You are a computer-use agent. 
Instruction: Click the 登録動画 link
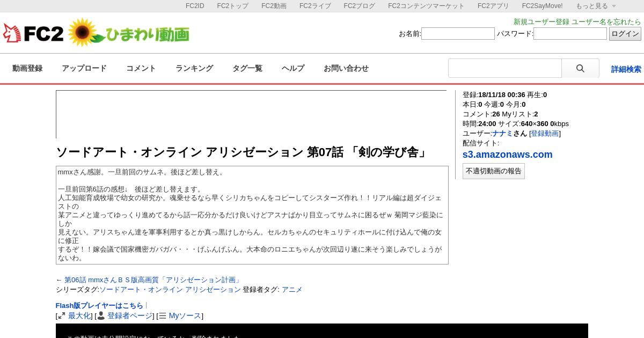[545, 134]
